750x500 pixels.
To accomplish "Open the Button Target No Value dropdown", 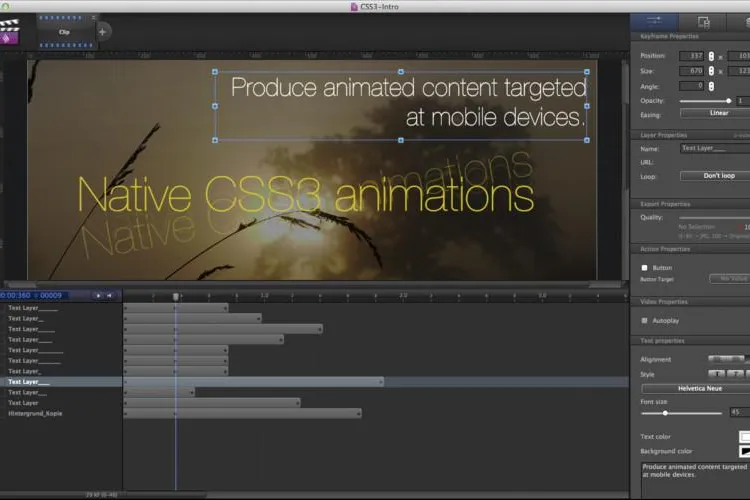I will pos(730,278).
